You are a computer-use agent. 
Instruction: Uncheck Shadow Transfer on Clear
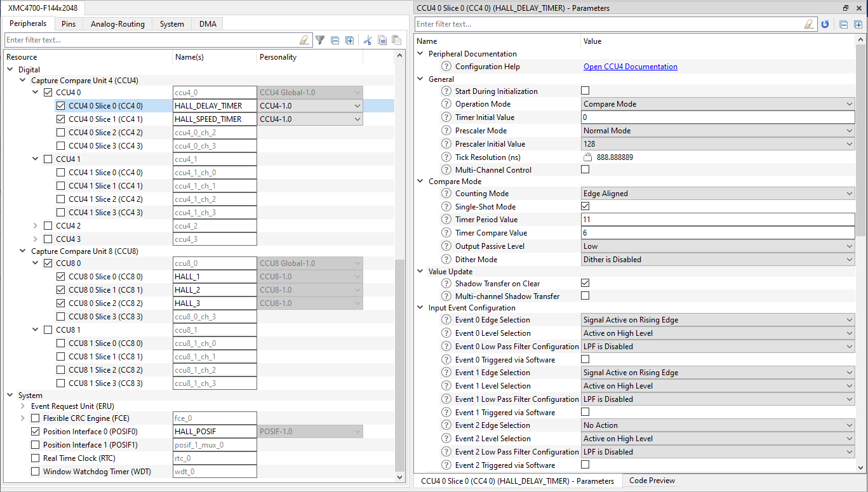pos(585,283)
